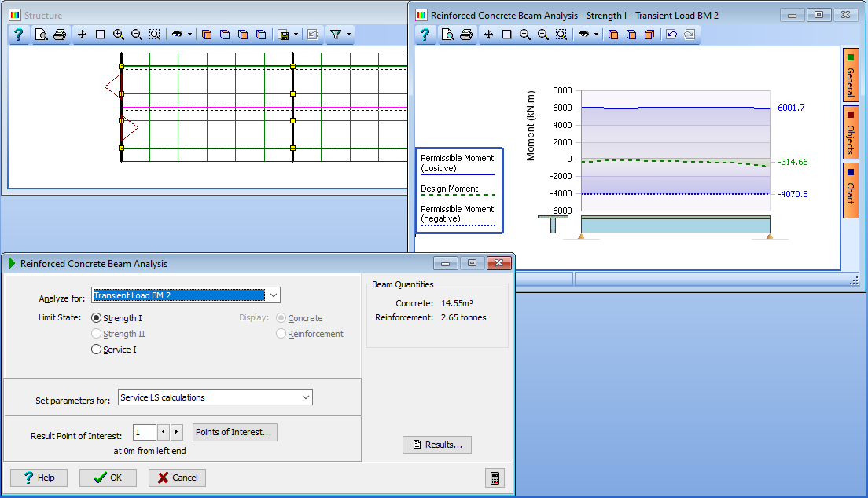Click the undo arrow in beam window toolbar

pyautogui.click(x=671, y=35)
